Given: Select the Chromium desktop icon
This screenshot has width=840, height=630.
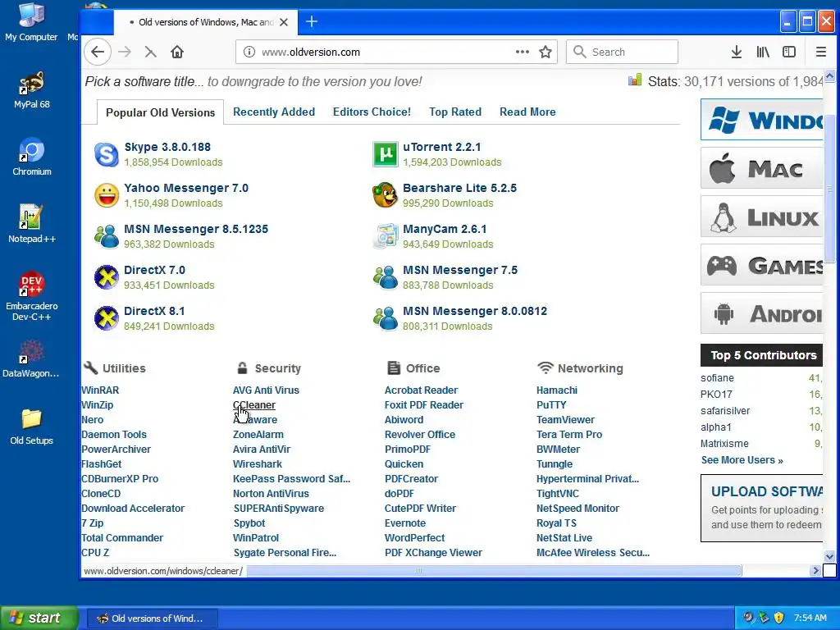Looking at the screenshot, I should click(x=32, y=157).
